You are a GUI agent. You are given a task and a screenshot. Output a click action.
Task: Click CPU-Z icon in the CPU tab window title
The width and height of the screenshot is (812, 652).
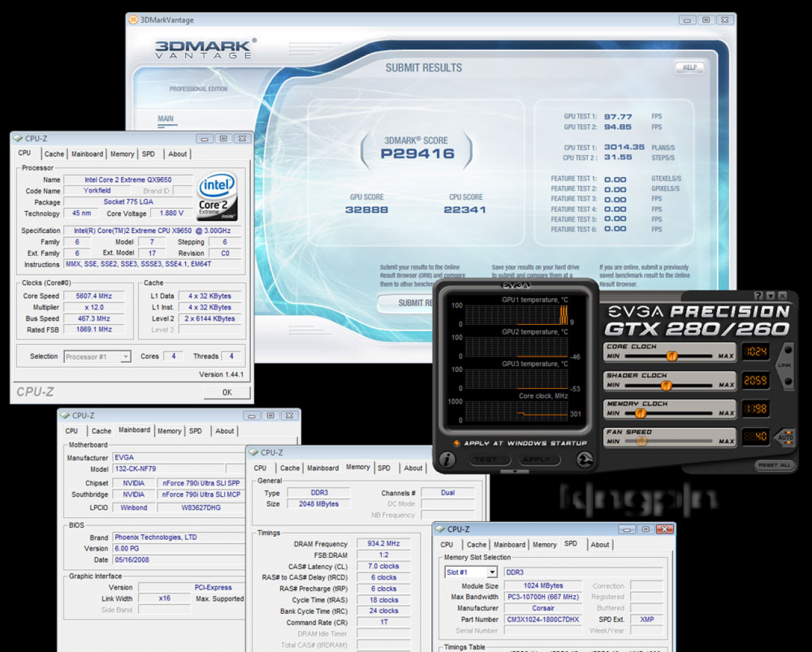tap(18, 138)
